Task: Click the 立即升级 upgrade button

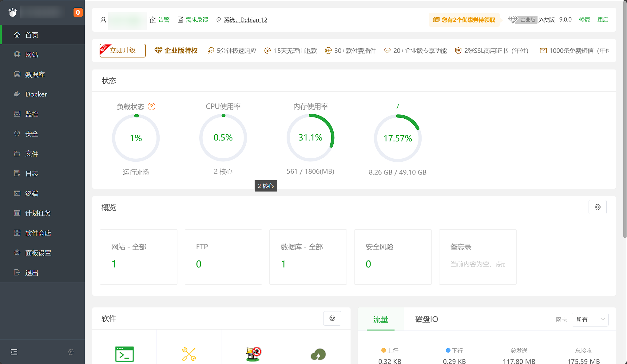Action: (x=123, y=50)
